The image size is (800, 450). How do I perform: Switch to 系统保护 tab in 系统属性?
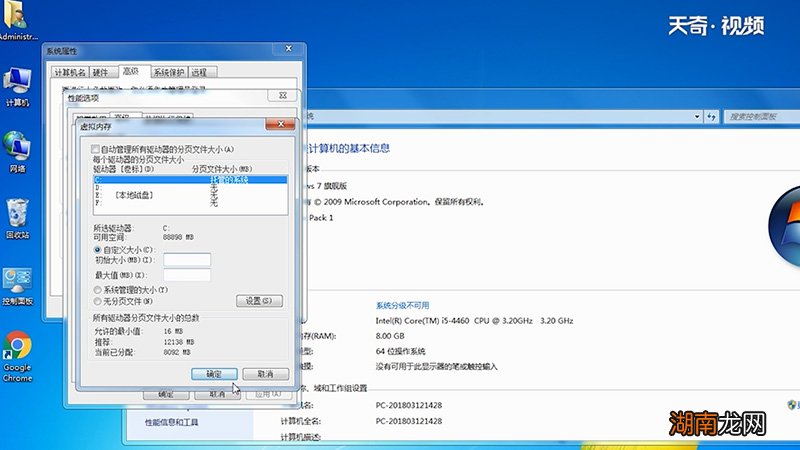169,72
